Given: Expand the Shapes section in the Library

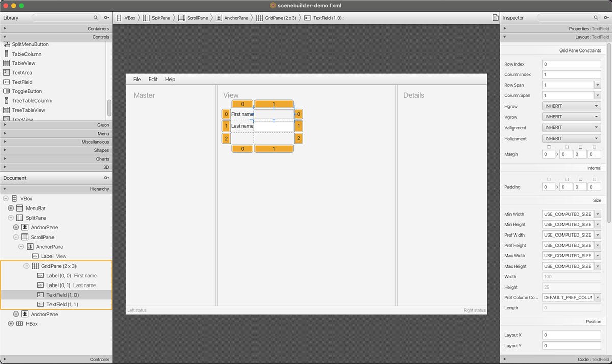Looking at the screenshot, I should click(x=56, y=150).
